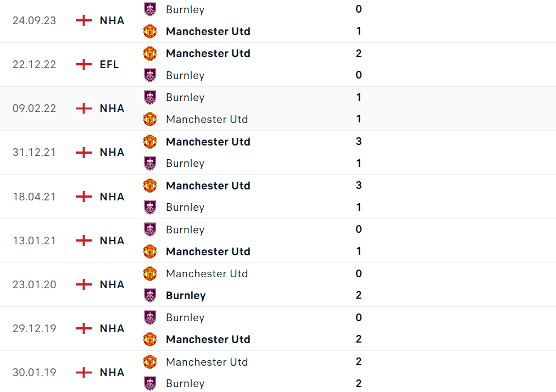This screenshot has height=392, width=556.
Task: Click Burnley's score 2 in 23.01.20 match
Action: [x=359, y=295]
